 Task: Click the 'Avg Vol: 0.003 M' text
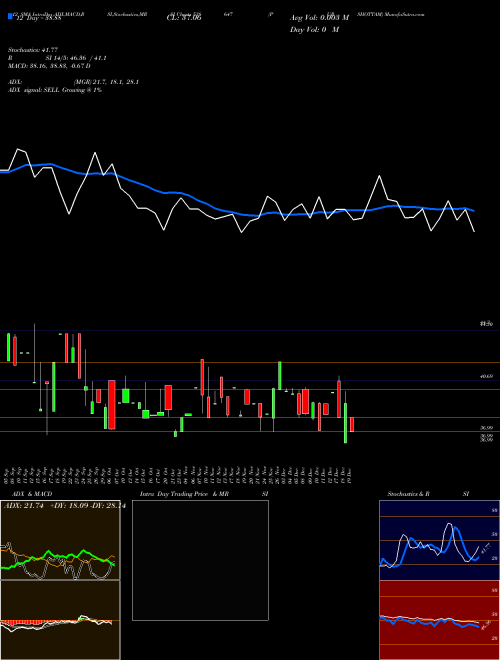pyautogui.click(x=319, y=18)
